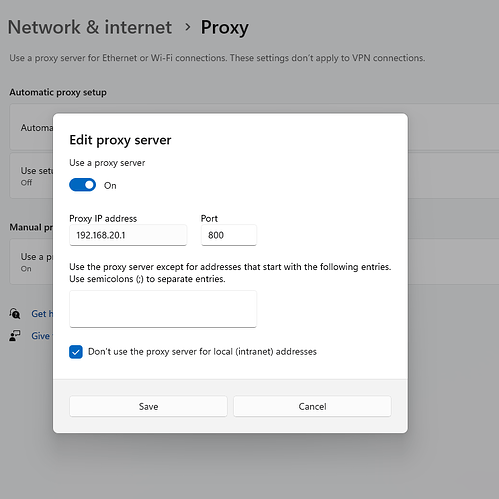The image size is (499, 499).
Task: Go back to Network & internet breadcrumb
Action: tap(90, 27)
